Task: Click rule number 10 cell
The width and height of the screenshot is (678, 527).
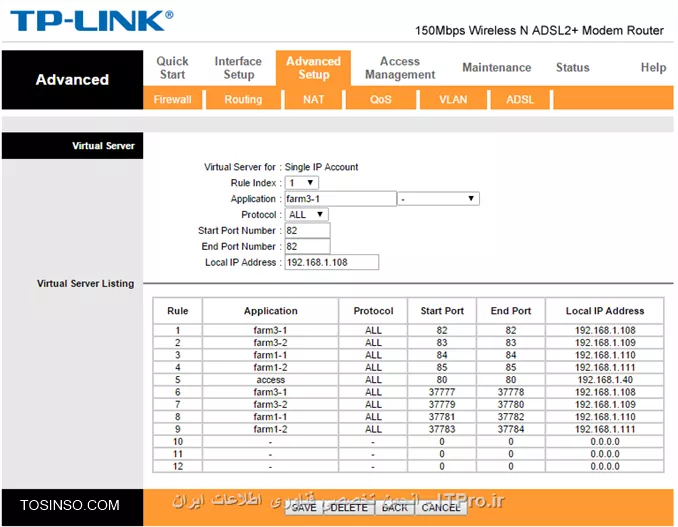Action: pyautogui.click(x=178, y=442)
